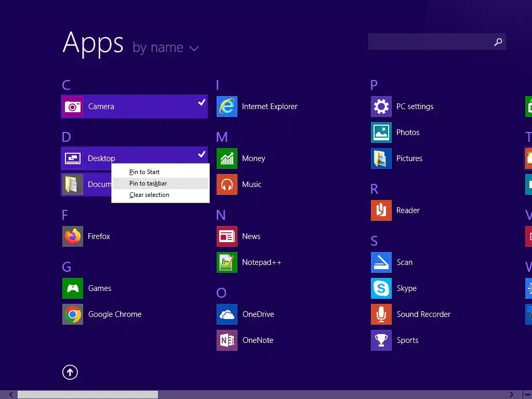This screenshot has height=399, width=532.
Task: Jump to letter S group header
Action: tap(374, 241)
